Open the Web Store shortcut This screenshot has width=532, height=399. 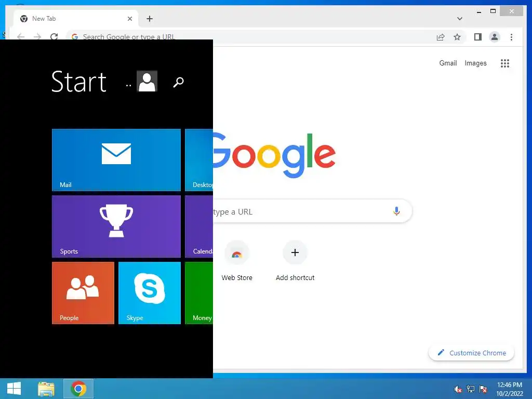237,261
